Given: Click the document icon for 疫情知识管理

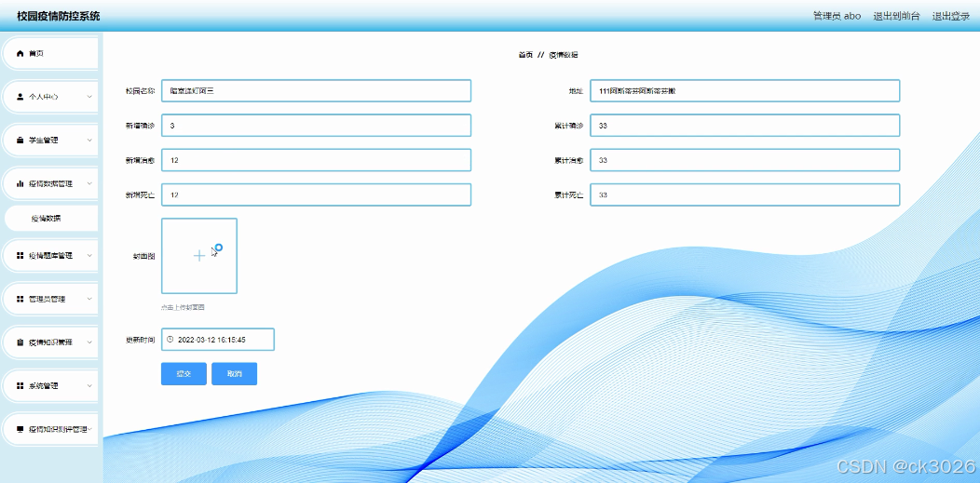Looking at the screenshot, I should pos(20,342).
